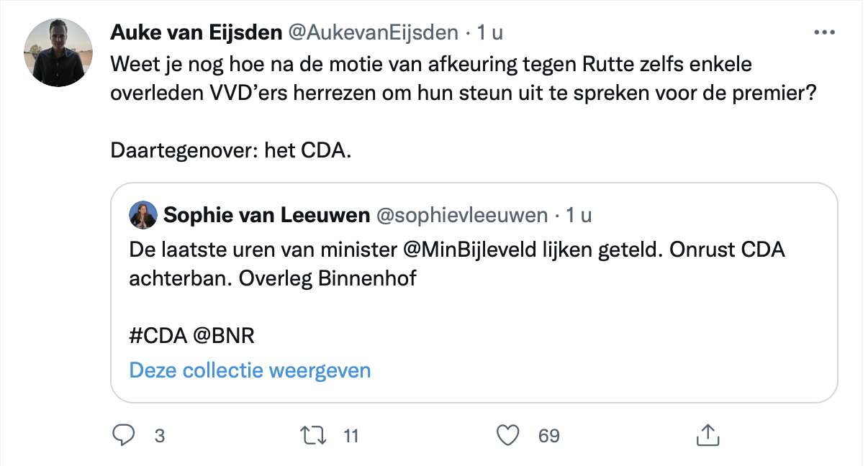Open the author name Auke van Eijsden
The image size is (868, 466).
(x=195, y=32)
